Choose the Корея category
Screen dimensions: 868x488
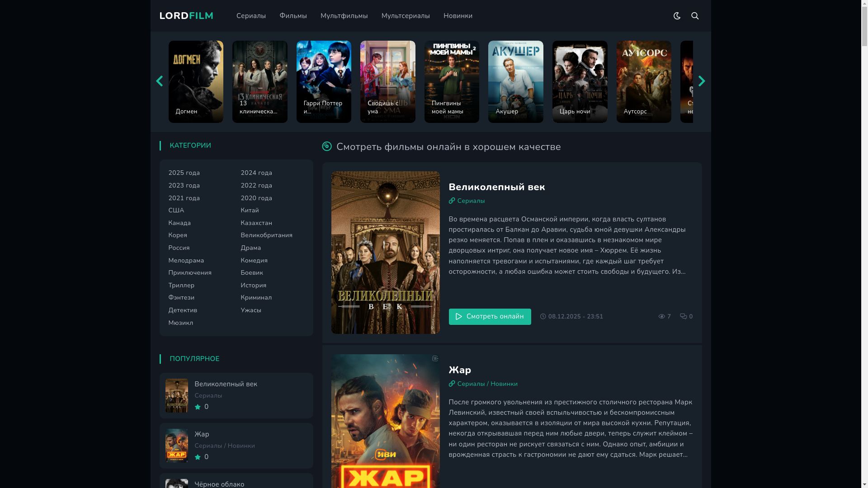click(178, 235)
